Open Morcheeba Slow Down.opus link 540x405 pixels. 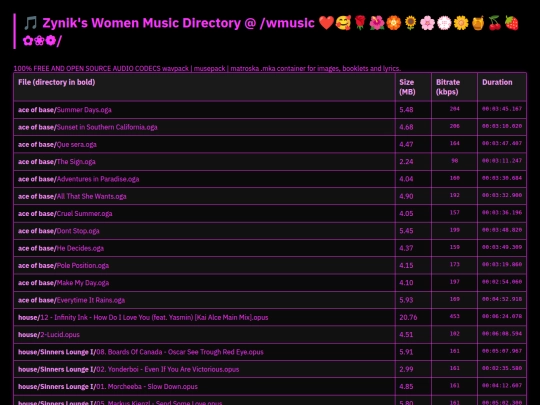147,387
